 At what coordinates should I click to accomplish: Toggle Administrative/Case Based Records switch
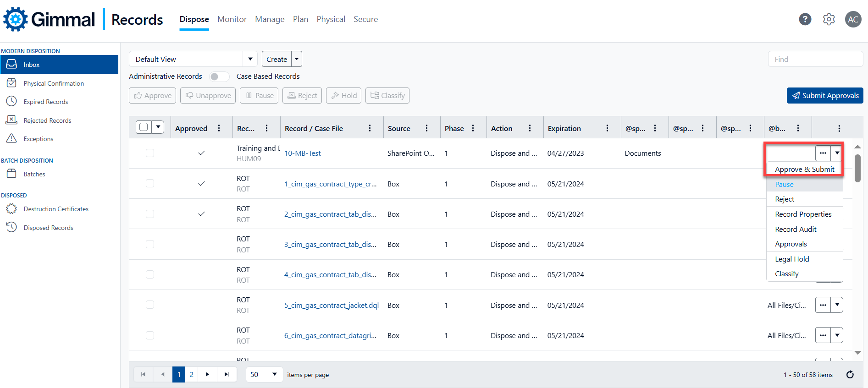click(219, 77)
